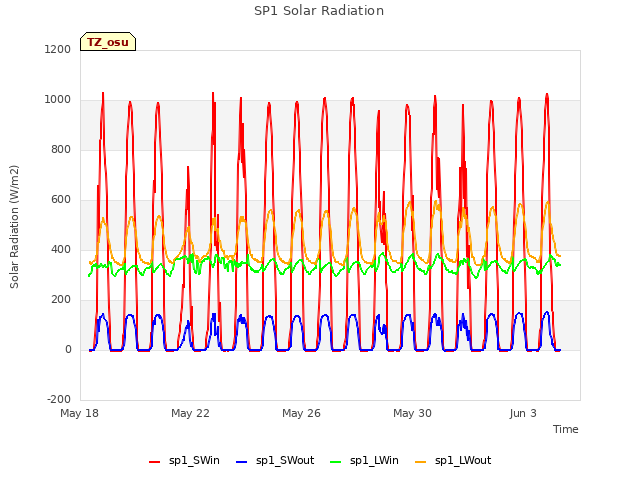Viewport: 640px width, 480px height.
Task: Toggle the sp1_SWin legend entry
Action: click(184, 461)
